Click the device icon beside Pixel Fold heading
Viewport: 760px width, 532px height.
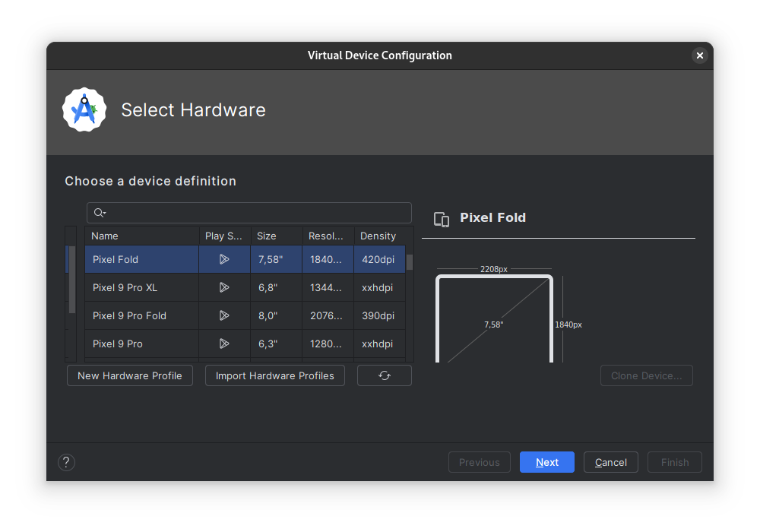pos(441,219)
